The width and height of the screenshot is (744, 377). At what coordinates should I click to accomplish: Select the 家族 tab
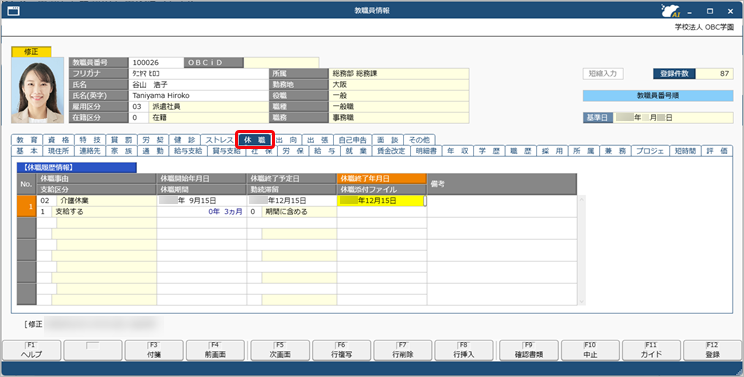pos(121,151)
